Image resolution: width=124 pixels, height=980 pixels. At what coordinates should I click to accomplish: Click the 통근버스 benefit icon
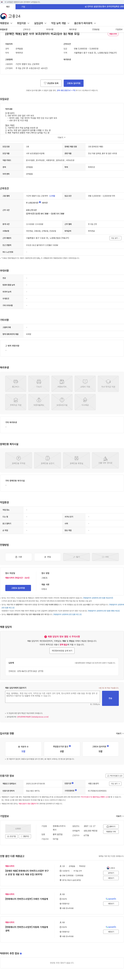[16, 384]
